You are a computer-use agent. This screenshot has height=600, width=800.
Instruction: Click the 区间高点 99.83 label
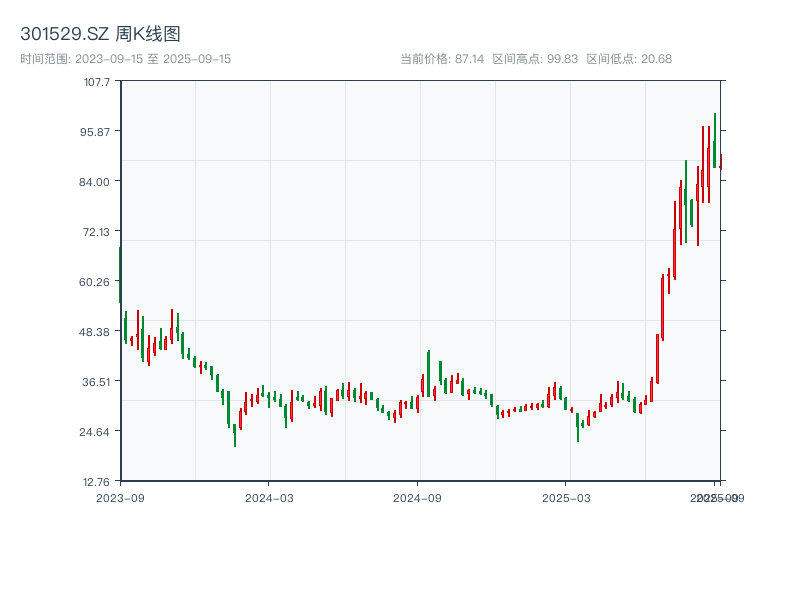click(x=535, y=59)
